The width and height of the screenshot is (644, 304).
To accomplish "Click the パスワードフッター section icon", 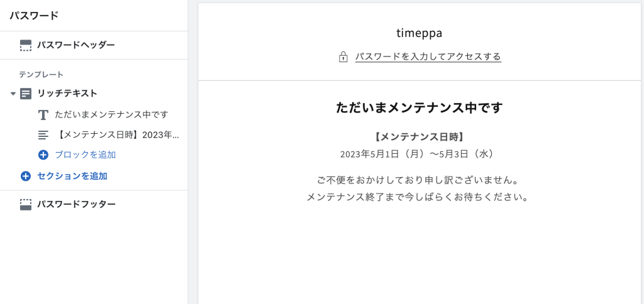I will coord(26,205).
